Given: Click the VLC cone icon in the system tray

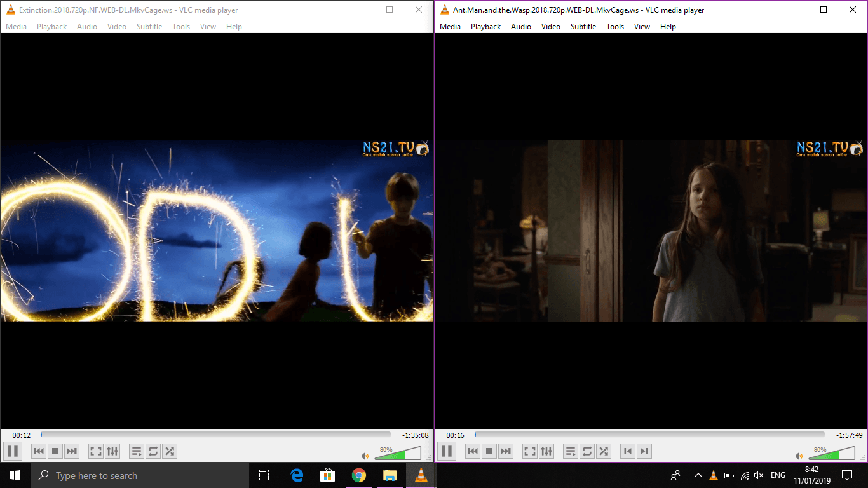Looking at the screenshot, I should pyautogui.click(x=713, y=475).
